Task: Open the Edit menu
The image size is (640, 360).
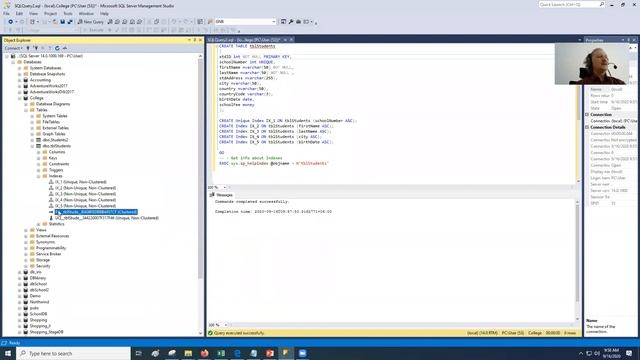Action: click(x=19, y=13)
